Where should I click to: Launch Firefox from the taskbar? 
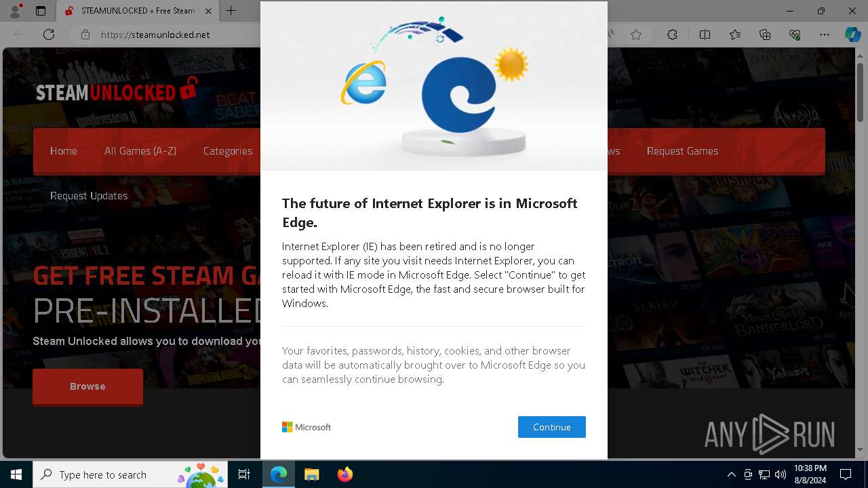344,474
